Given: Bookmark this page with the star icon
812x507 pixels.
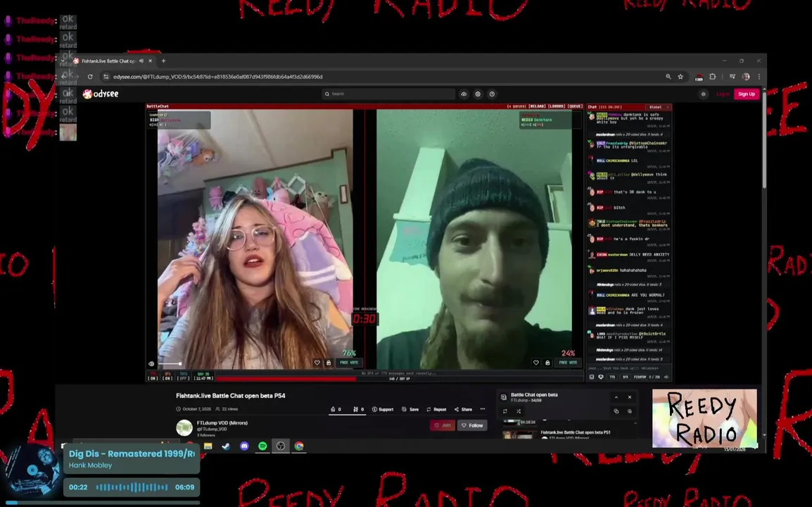Looking at the screenshot, I should click(x=680, y=77).
